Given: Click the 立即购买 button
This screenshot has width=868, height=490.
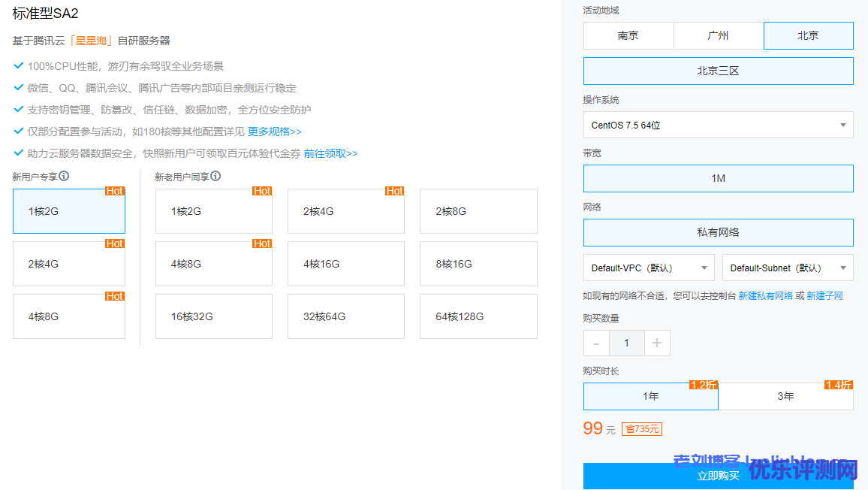Looking at the screenshot, I should (718, 476).
